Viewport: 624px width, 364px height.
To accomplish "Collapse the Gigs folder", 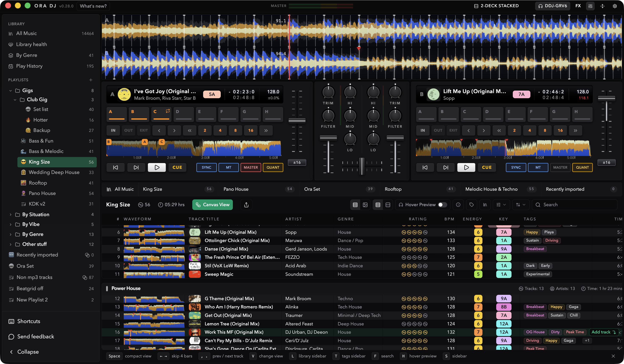I will tap(10, 91).
